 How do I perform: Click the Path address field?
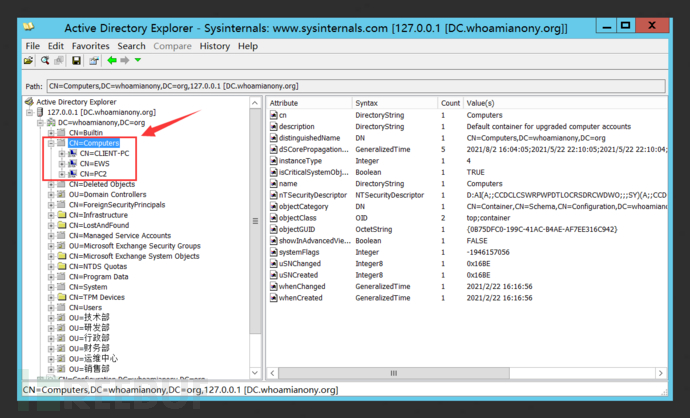tap(350, 86)
